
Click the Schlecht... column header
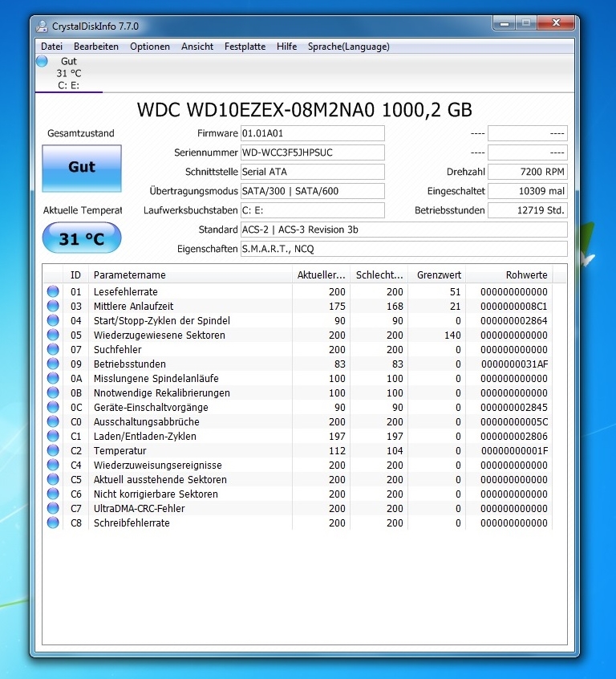pos(379,275)
